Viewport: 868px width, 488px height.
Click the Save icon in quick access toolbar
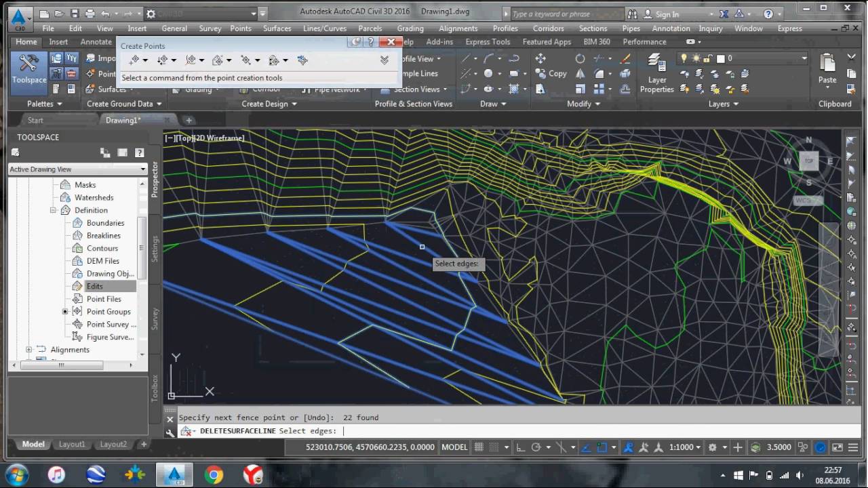pyautogui.click(x=73, y=14)
